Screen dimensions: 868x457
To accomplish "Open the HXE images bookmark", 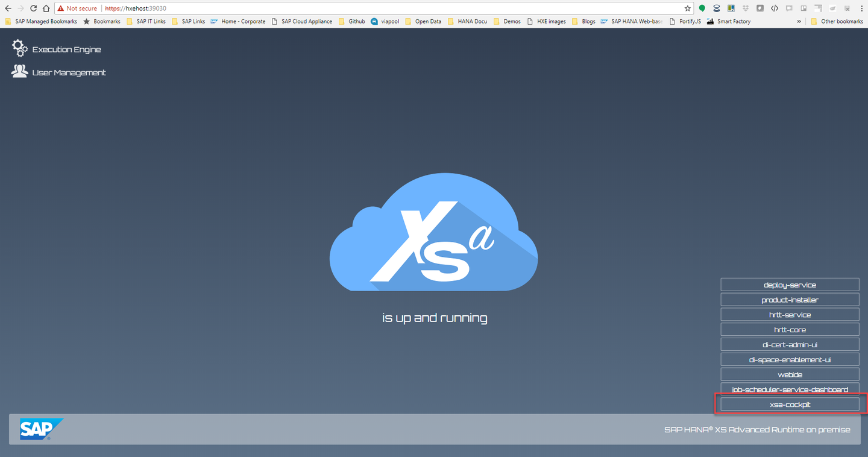I will (x=546, y=21).
